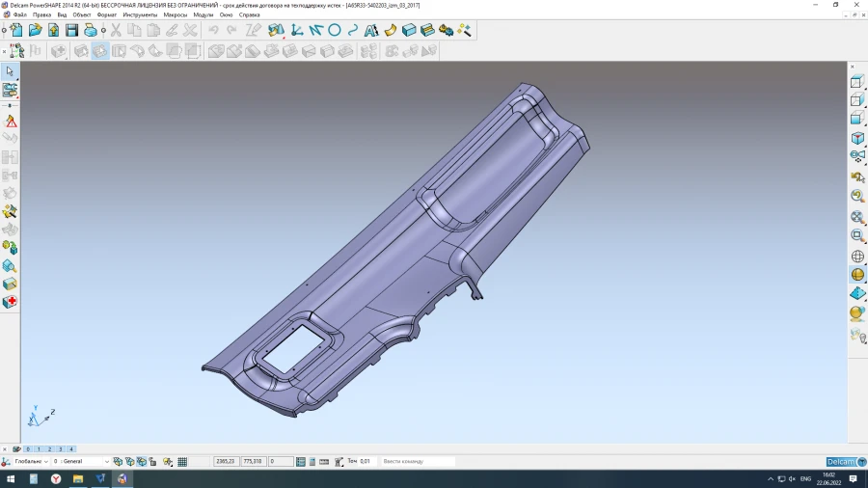868x488 pixels.
Task: Click the Zoom to fit view icon
Action: click(857, 215)
